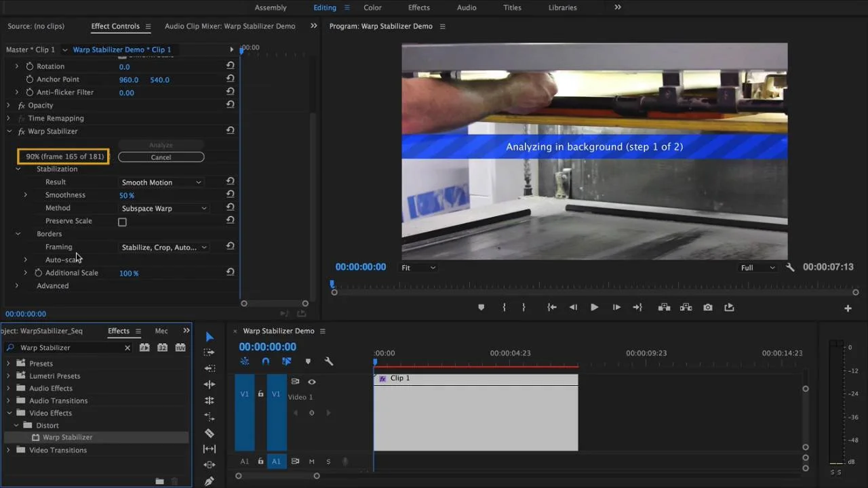Toggle timeline Snap magnet icon
Screen dimensions: 868x488
tap(266, 362)
